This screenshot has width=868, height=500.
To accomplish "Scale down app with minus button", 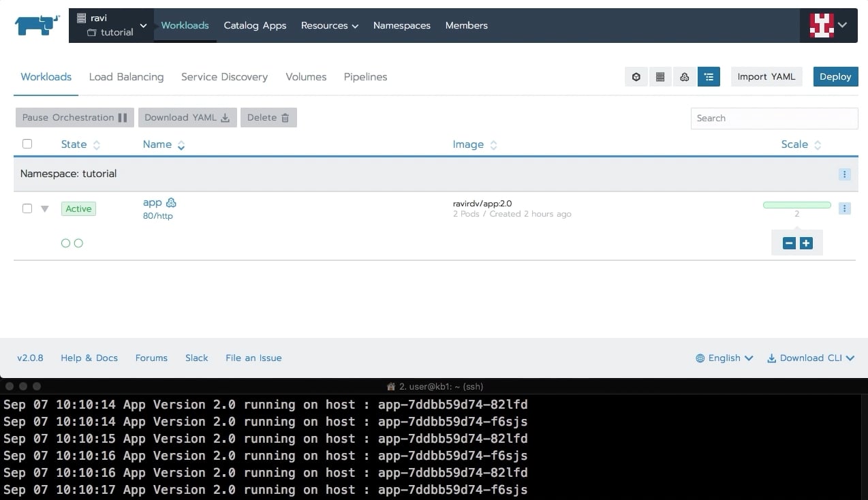I will pyautogui.click(x=789, y=243).
